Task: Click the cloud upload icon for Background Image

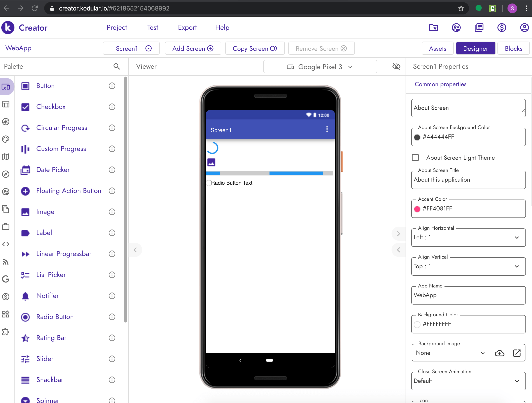Action: tap(500, 353)
